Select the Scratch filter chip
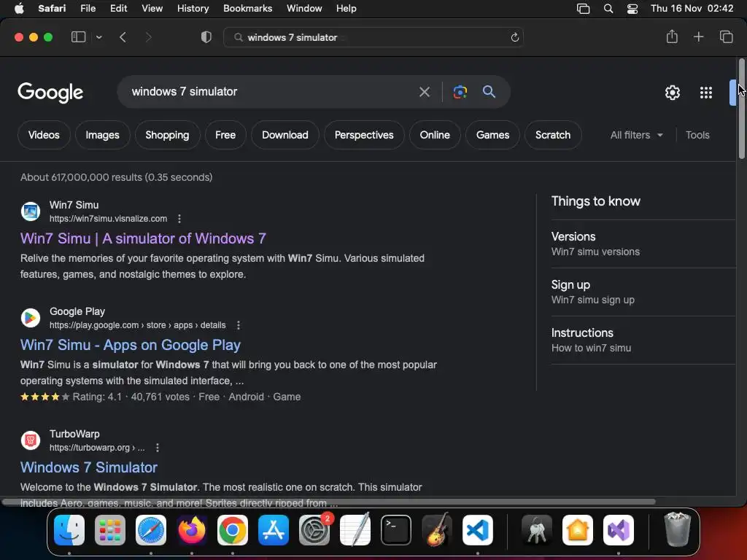747x560 pixels. pos(553,135)
